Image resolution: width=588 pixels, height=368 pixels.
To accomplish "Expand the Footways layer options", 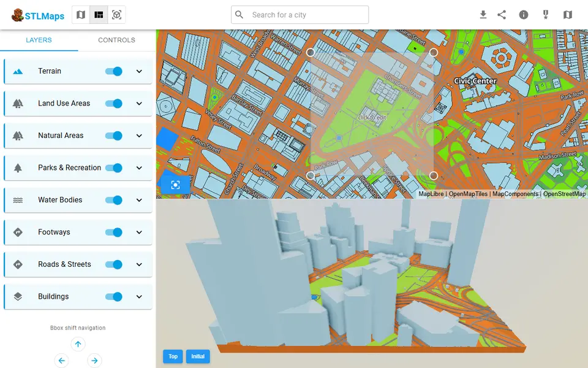I will (x=139, y=232).
